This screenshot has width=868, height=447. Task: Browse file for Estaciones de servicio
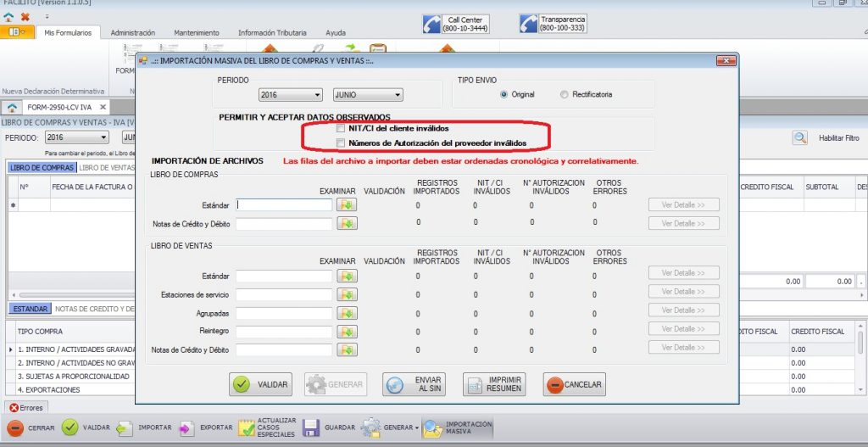(x=347, y=294)
